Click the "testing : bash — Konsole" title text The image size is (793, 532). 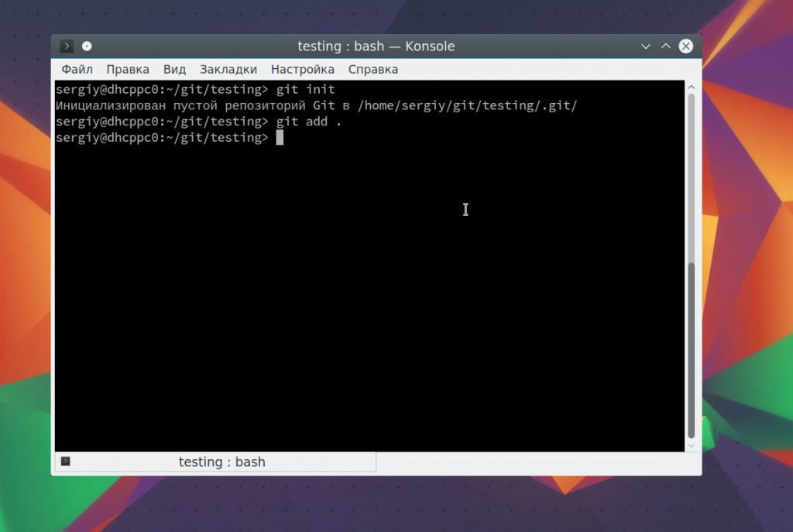click(376, 46)
